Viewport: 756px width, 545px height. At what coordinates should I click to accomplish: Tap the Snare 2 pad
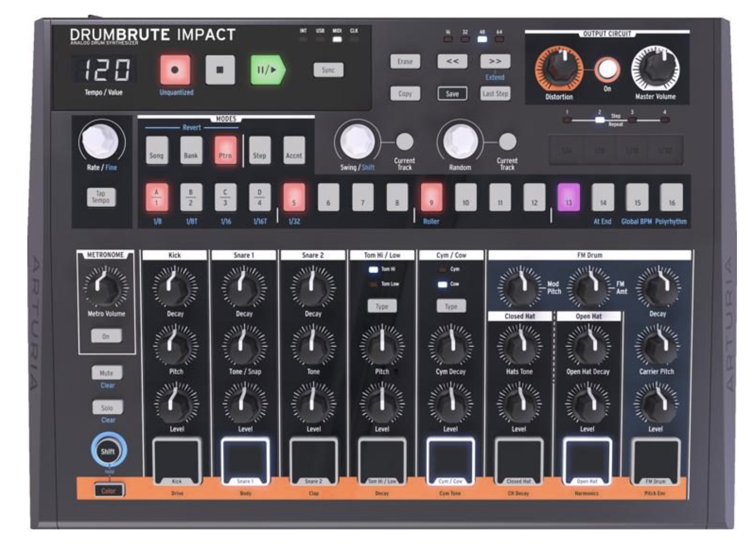point(314,461)
